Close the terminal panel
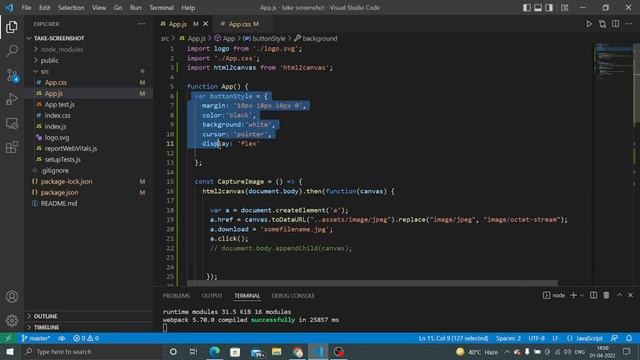Viewport: 640px width, 360px height. (631, 295)
